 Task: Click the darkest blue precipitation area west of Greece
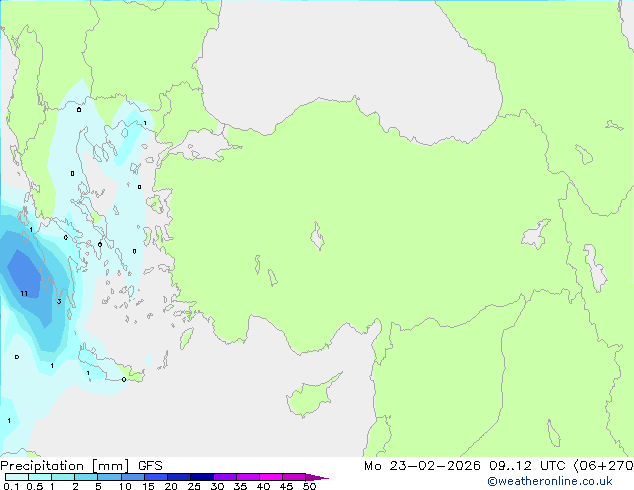(x=24, y=275)
